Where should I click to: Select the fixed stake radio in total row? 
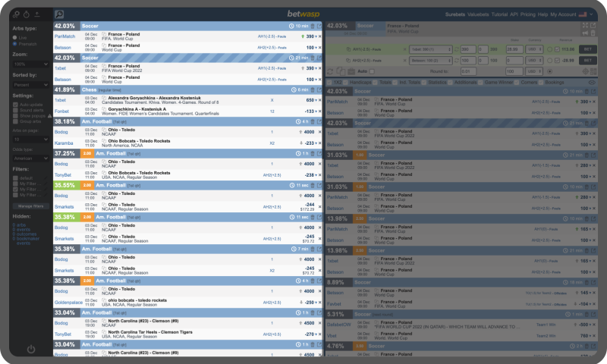point(549,71)
